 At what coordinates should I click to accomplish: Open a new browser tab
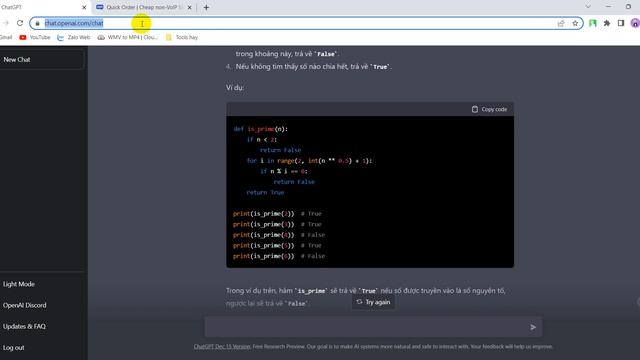pos(206,7)
